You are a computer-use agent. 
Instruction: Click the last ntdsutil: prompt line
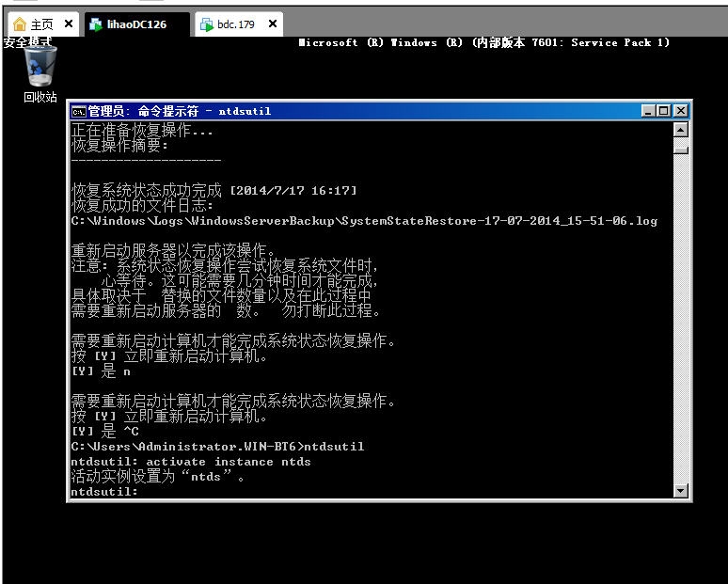pyautogui.click(x=104, y=492)
